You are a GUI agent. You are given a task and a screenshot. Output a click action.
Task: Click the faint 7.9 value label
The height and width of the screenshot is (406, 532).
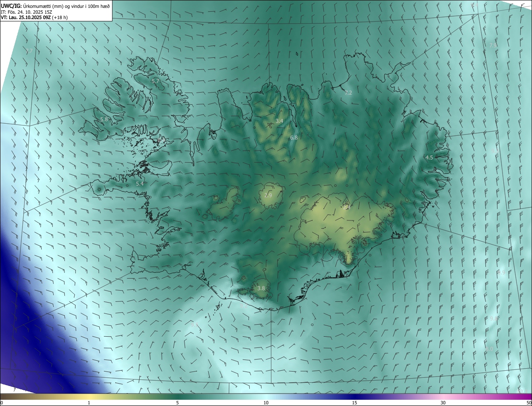tap(493, 45)
